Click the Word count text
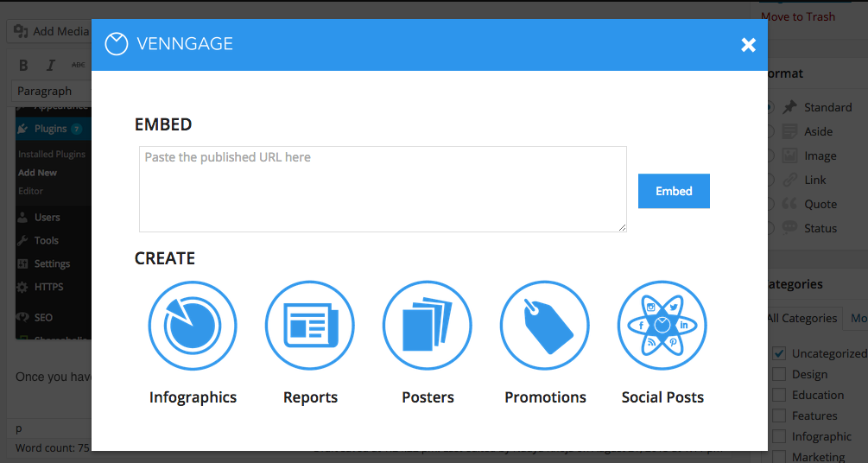The width and height of the screenshot is (868, 463). pos(52,448)
